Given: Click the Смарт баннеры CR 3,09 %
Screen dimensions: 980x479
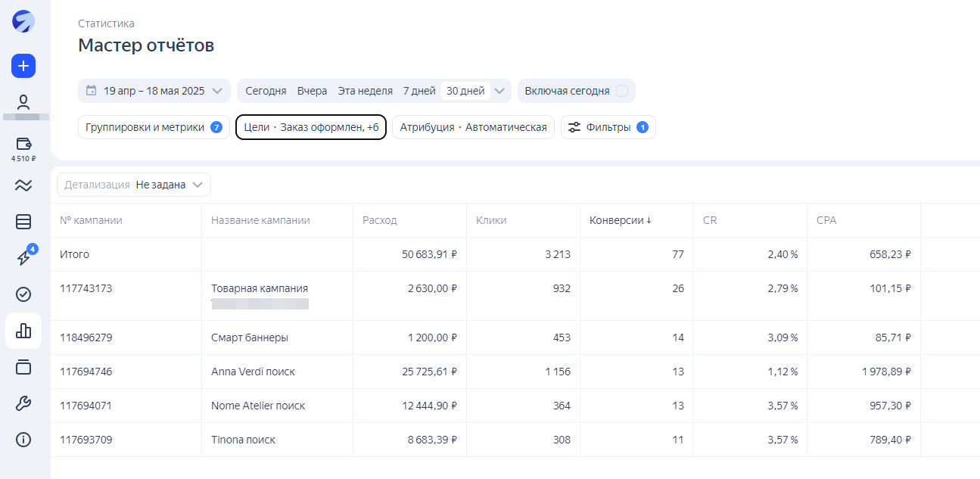Looking at the screenshot, I should 782,337.
